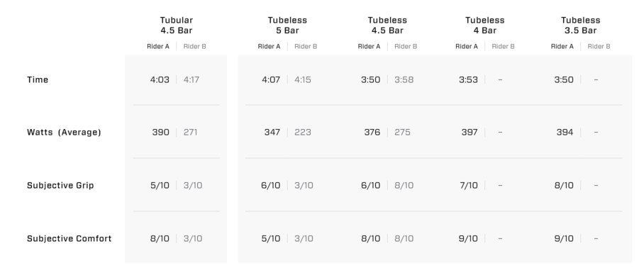Select the Tubeless 4 Bar heading
644x273 pixels.
[x=484, y=25]
